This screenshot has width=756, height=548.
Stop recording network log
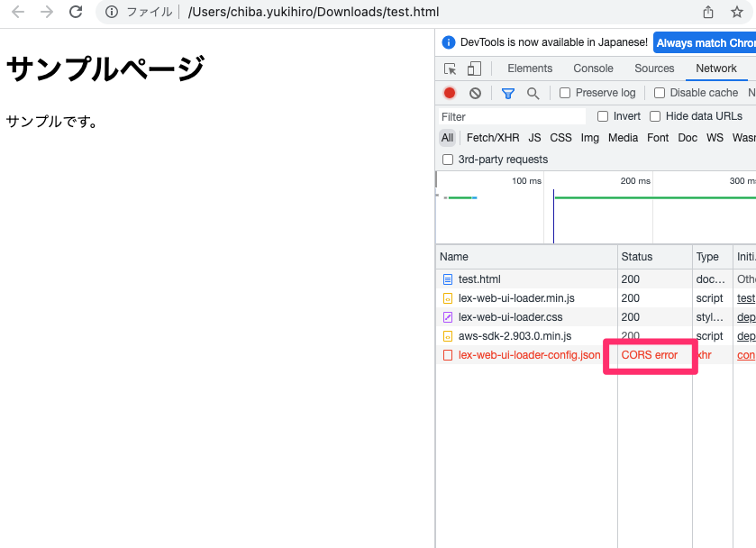click(x=449, y=93)
